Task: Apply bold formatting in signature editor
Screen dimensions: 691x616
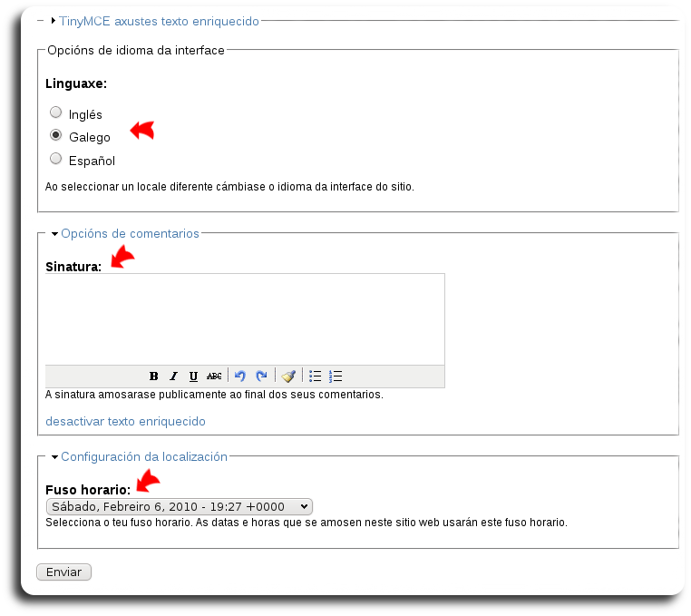Action: (x=153, y=376)
